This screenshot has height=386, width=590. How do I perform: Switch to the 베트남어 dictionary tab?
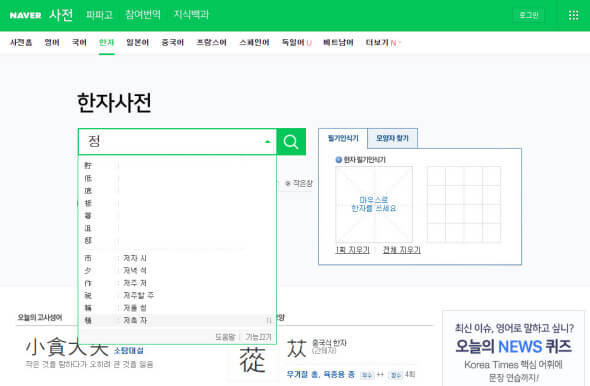point(338,43)
